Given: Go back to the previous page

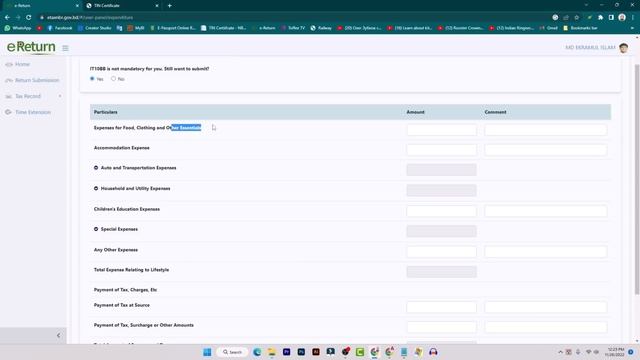Looking at the screenshot, I should (x=7, y=18).
